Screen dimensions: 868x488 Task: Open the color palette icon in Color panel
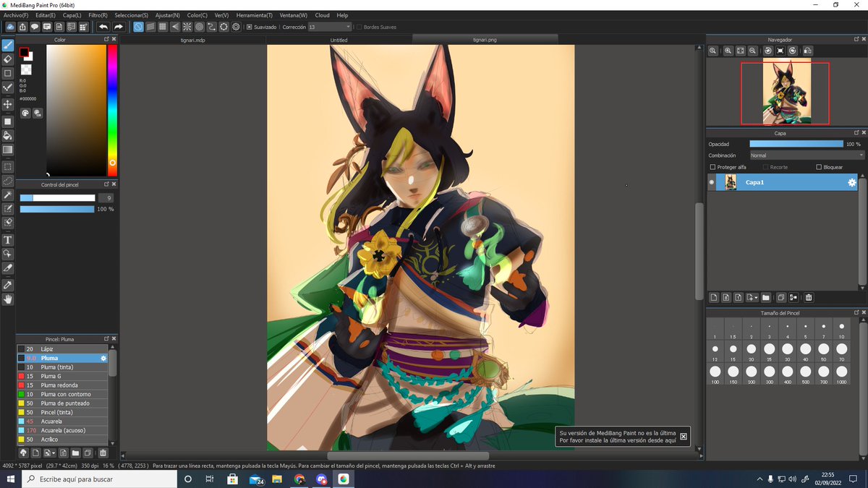click(x=25, y=113)
